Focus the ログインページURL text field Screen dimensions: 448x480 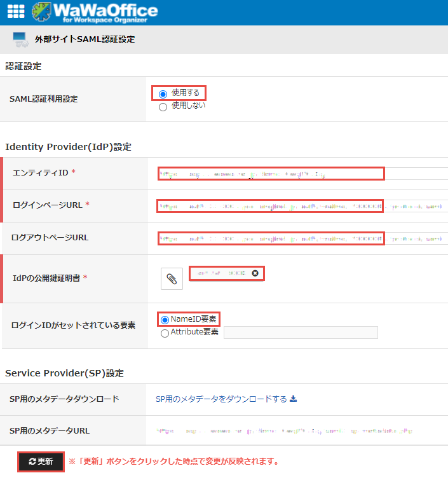(x=271, y=206)
